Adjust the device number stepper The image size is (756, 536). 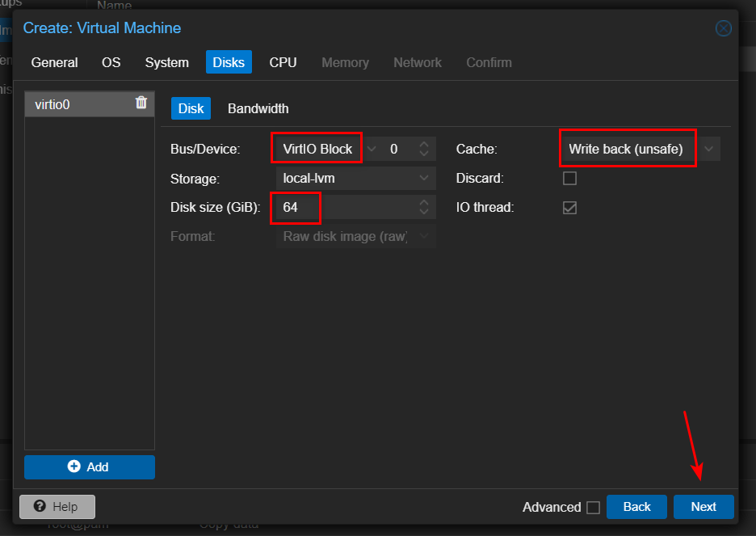click(424, 149)
